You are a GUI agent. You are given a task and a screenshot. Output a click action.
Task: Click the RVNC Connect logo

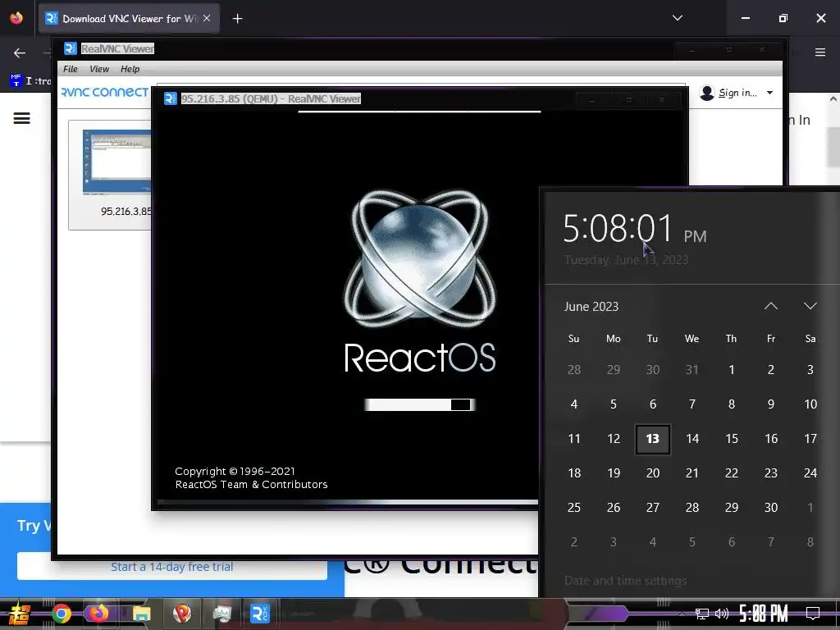click(105, 92)
